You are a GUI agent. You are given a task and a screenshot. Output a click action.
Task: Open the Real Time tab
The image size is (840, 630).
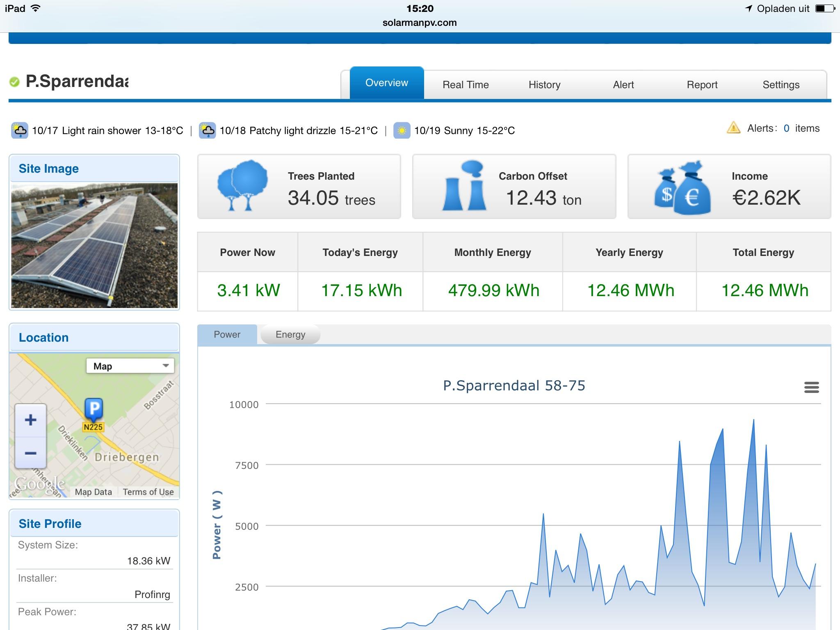point(466,84)
